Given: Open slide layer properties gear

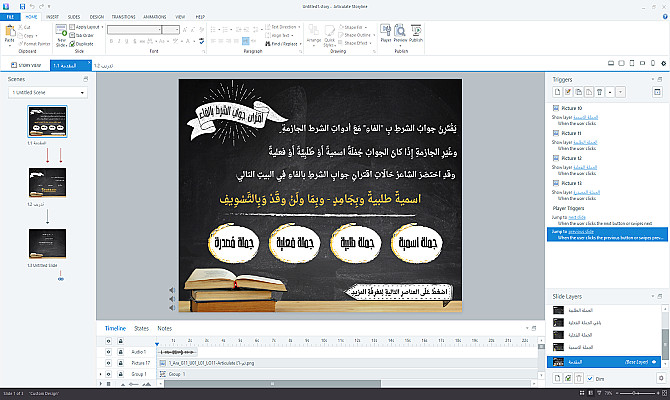Looking at the screenshot, I should [x=661, y=378].
